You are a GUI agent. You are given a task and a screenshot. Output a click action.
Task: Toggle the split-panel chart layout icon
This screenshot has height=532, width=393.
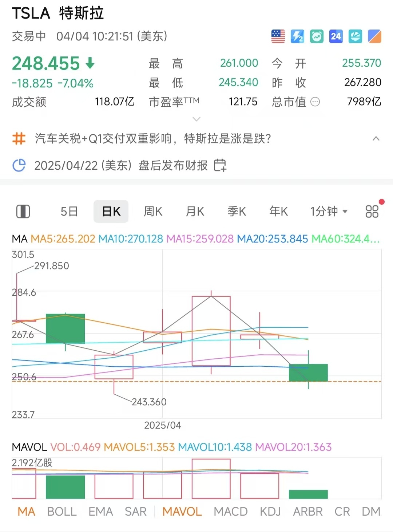(23, 211)
